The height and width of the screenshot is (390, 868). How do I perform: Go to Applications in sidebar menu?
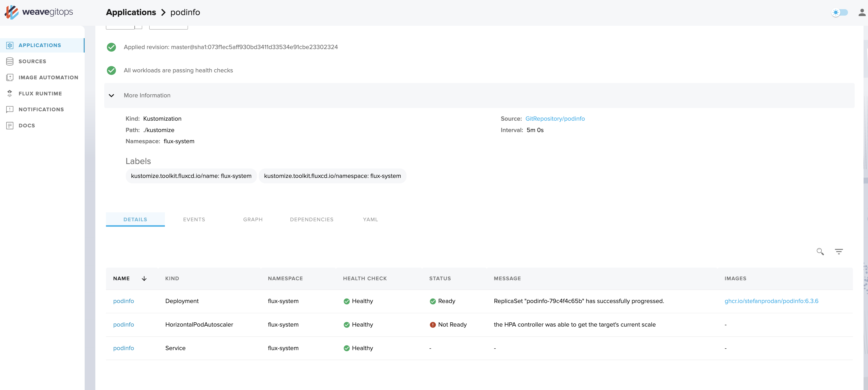click(42, 45)
